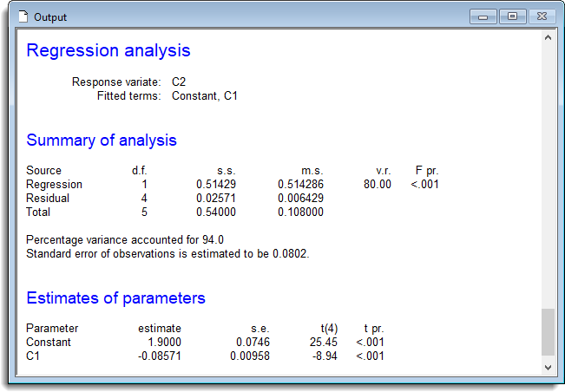Click the scrollbar up arrow
This screenshot has width=565, height=392.
click(547, 38)
